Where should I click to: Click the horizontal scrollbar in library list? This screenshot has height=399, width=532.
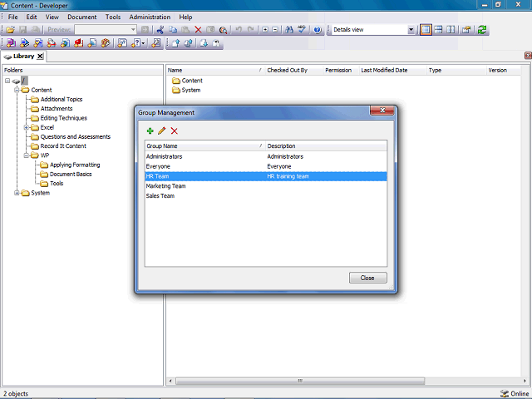click(x=300, y=381)
